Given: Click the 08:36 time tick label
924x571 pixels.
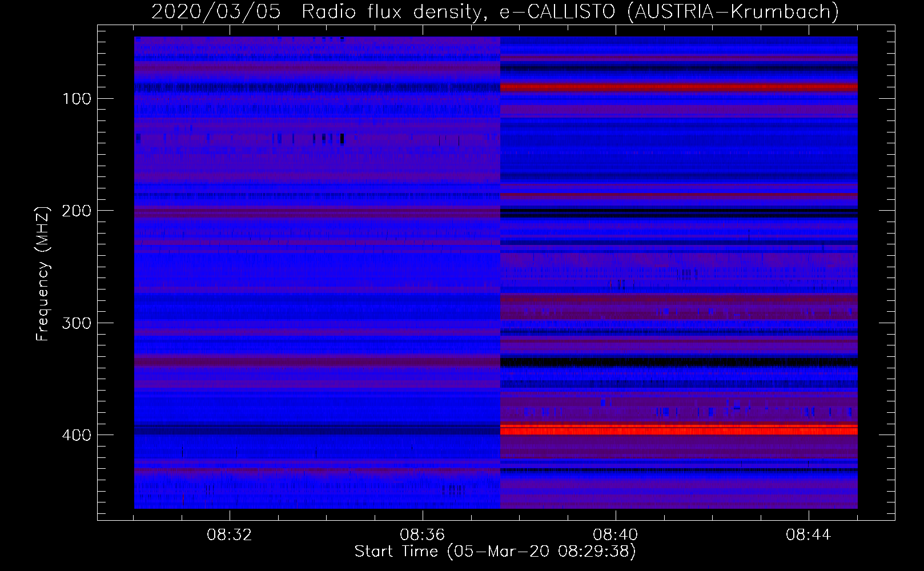Looking at the screenshot, I should pyautogui.click(x=423, y=535).
